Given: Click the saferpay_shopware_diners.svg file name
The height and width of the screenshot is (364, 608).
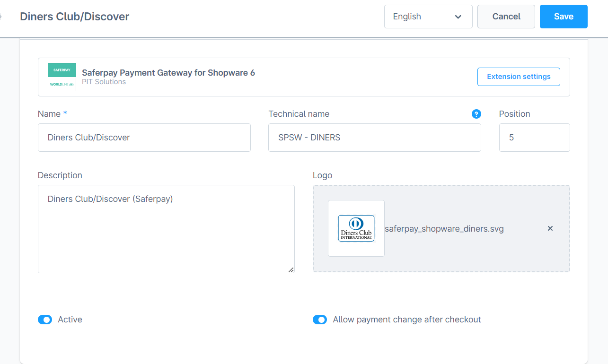Looking at the screenshot, I should [444, 229].
